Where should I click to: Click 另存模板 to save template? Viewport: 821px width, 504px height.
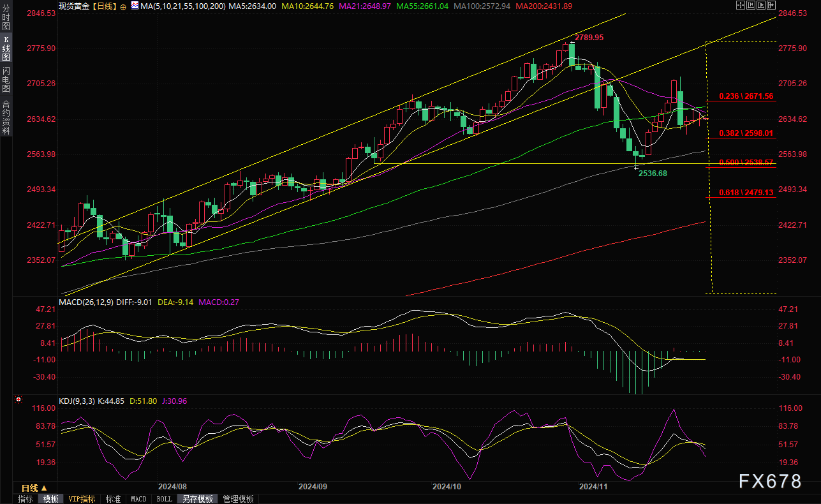pos(196,499)
